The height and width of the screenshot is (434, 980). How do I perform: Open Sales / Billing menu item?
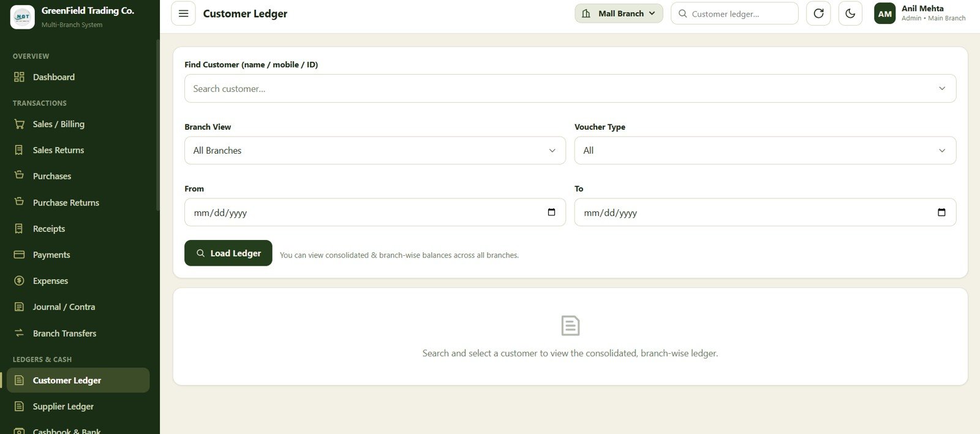click(x=78, y=124)
